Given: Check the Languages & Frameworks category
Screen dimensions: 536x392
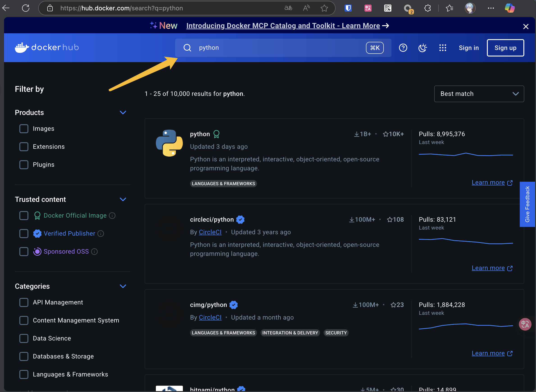Looking at the screenshot, I should (x=24, y=374).
